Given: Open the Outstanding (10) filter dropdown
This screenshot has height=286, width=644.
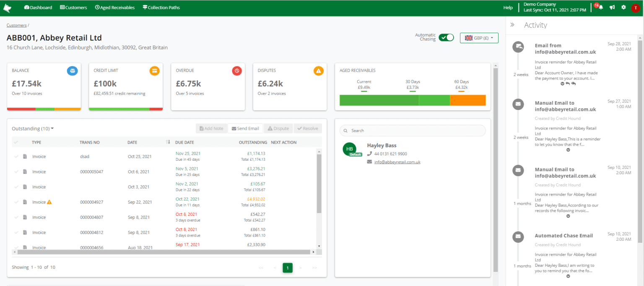Looking at the screenshot, I should click(33, 129).
